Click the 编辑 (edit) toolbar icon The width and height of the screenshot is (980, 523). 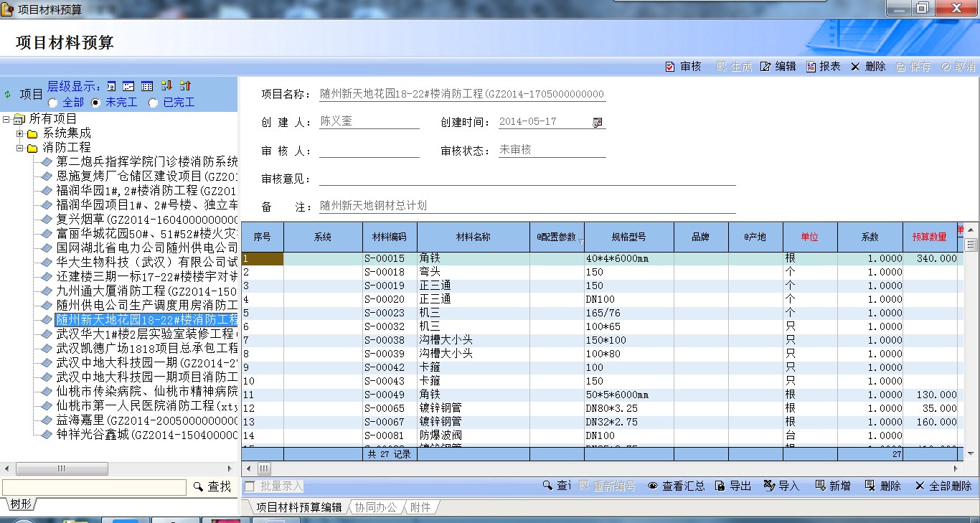point(765,67)
